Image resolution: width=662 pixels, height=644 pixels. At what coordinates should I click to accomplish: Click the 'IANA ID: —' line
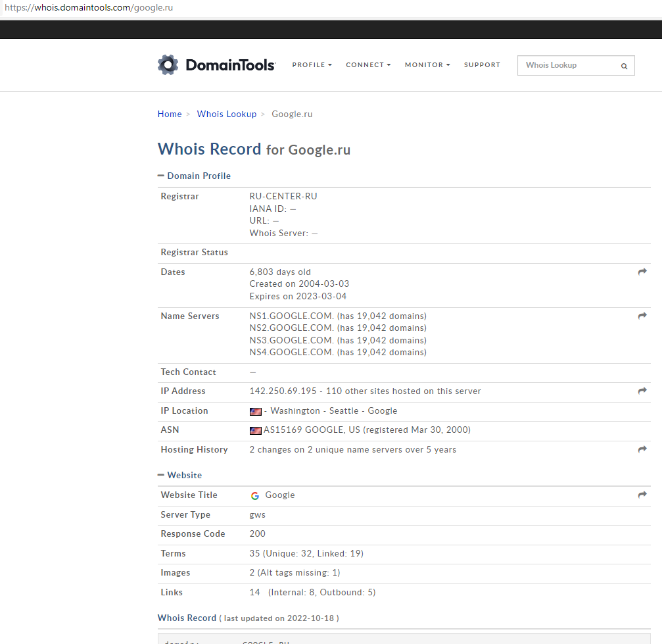tap(273, 209)
